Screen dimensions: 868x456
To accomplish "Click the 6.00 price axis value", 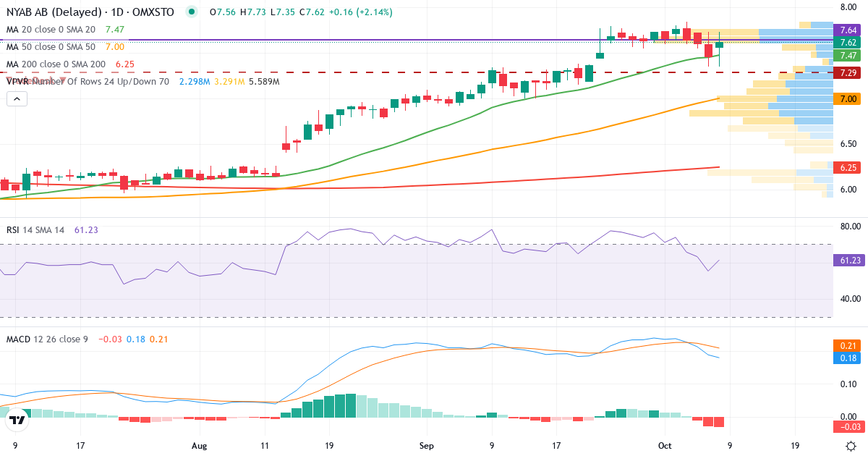I will 848,189.
